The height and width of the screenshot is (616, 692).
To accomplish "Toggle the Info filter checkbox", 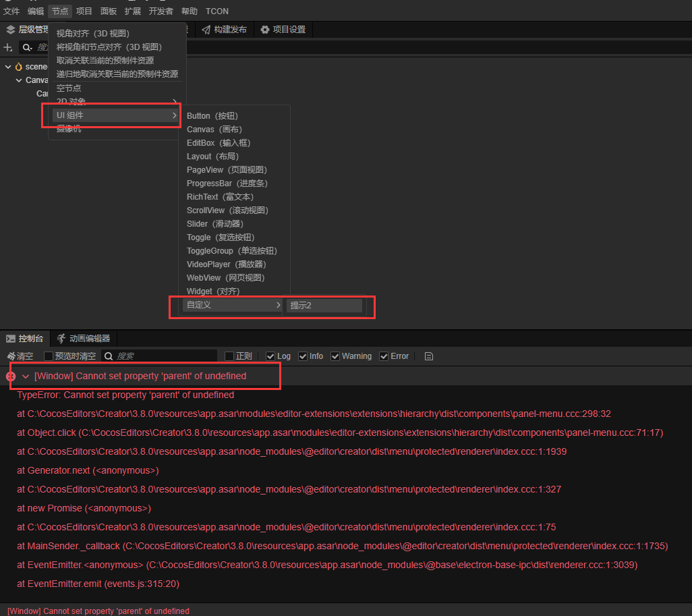I will click(x=303, y=356).
